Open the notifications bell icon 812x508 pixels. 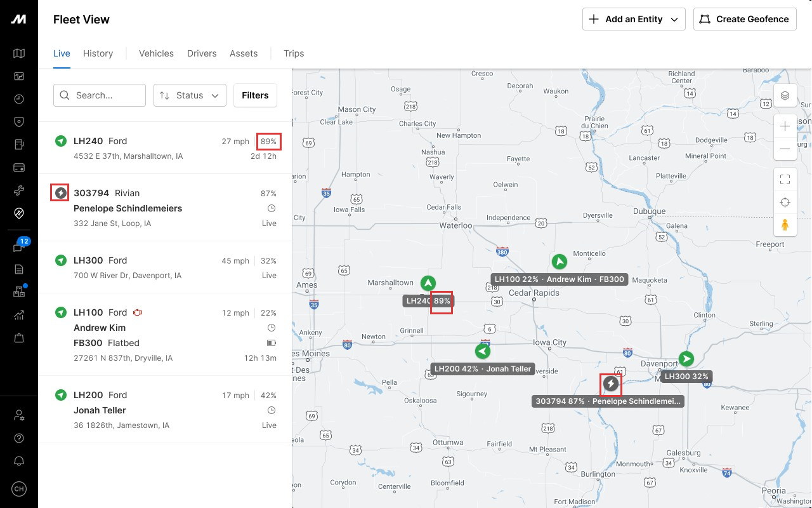(x=19, y=461)
